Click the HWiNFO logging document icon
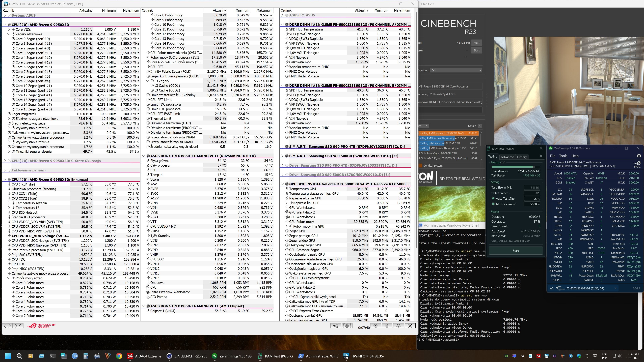 coord(387,326)
